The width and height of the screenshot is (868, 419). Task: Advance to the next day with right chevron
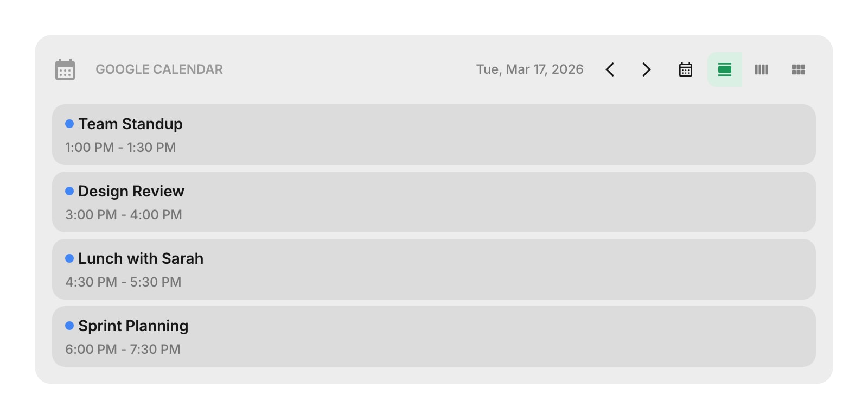[x=646, y=69]
